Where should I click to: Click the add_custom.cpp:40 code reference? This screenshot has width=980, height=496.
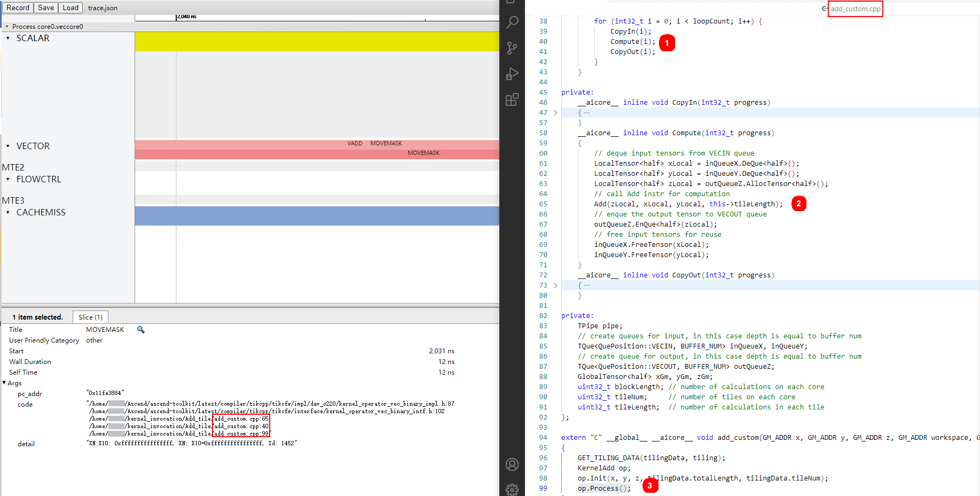pos(241,426)
